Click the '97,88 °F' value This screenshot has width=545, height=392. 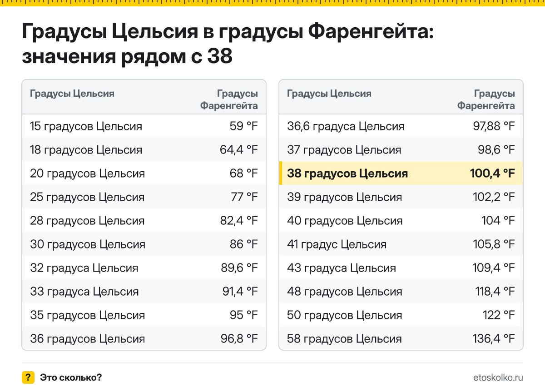click(x=494, y=126)
